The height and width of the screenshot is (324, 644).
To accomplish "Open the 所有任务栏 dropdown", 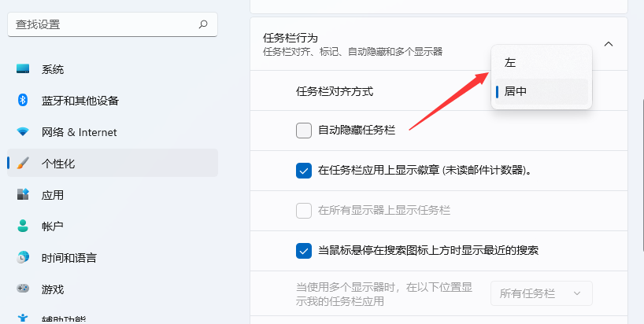I will (541, 293).
